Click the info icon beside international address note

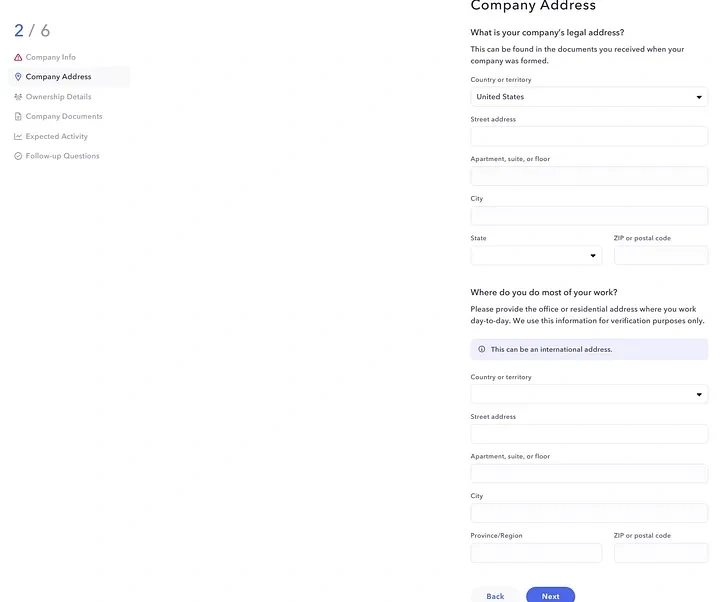tap(482, 349)
